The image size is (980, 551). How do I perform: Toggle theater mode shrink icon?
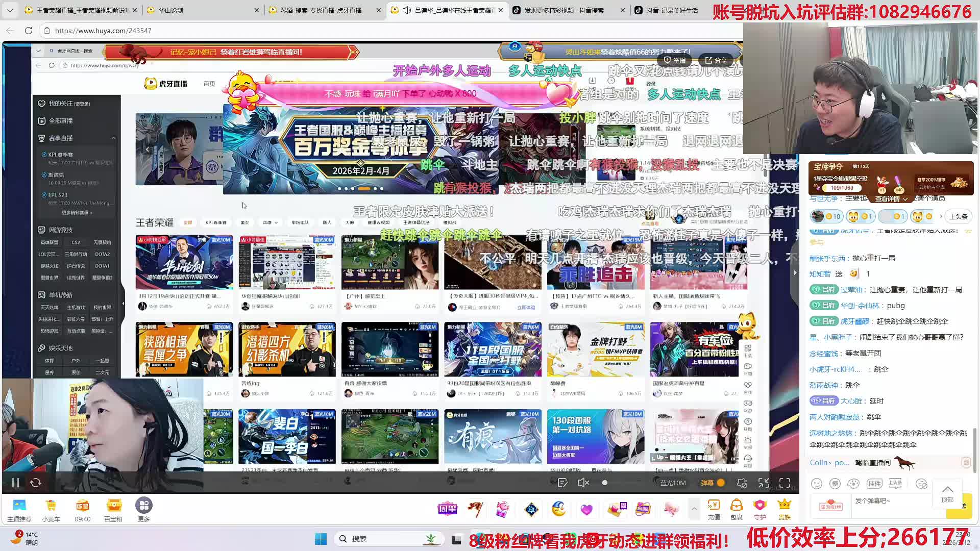click(764, 483)
